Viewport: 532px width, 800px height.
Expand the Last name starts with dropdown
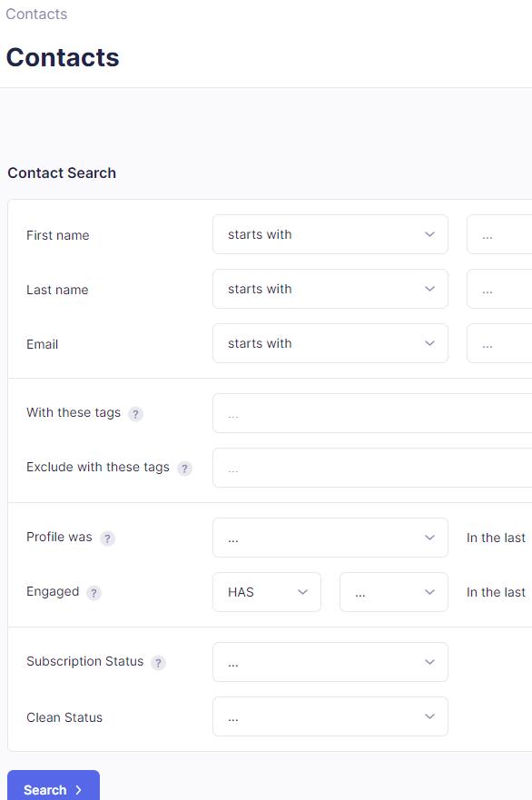point(330,289)
